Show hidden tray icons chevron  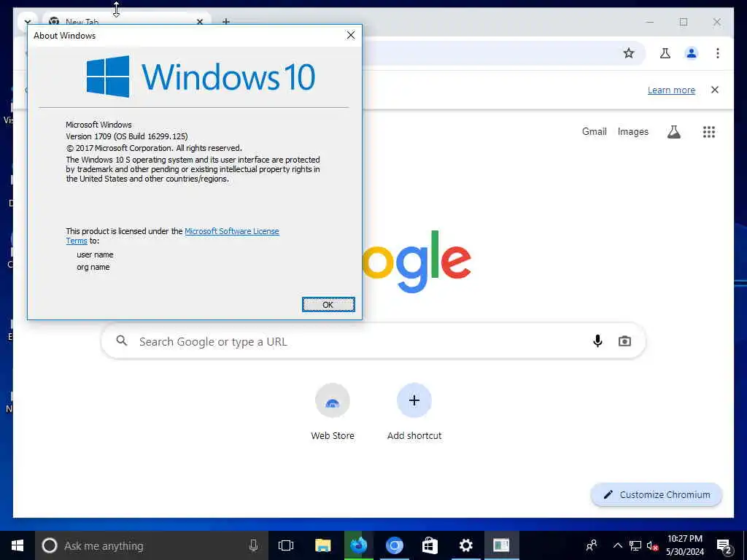617,545
